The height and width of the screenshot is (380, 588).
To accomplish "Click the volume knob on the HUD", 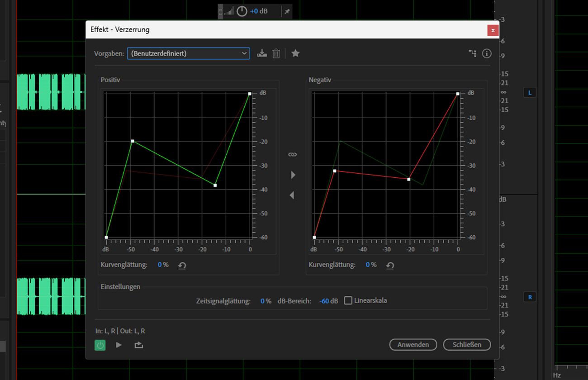I will click(x=242, y=11).
